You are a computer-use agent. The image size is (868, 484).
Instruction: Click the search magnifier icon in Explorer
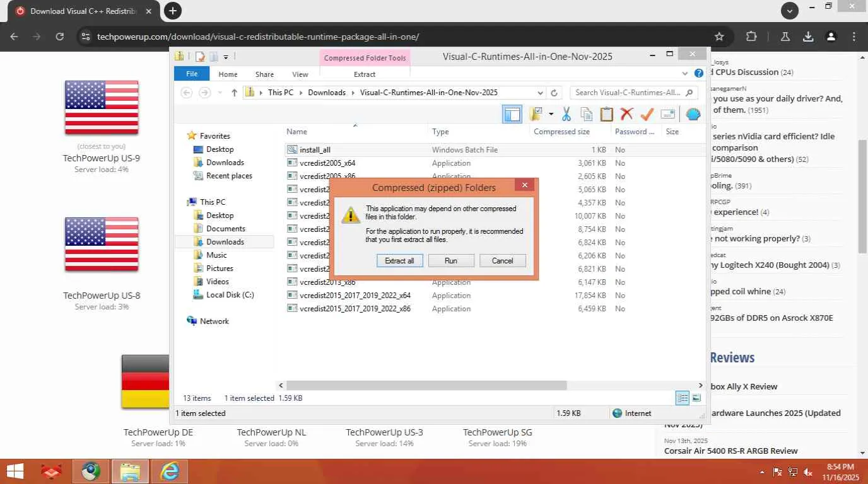689,93
